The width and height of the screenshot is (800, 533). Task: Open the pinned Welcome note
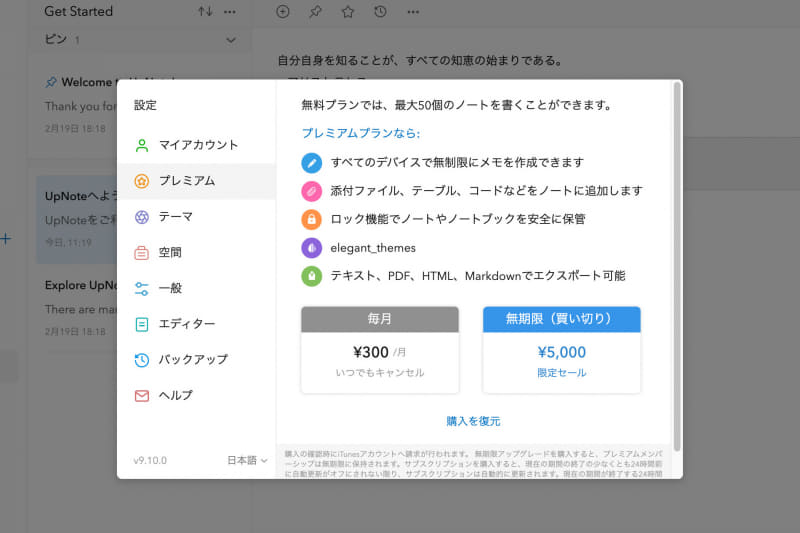81,105
